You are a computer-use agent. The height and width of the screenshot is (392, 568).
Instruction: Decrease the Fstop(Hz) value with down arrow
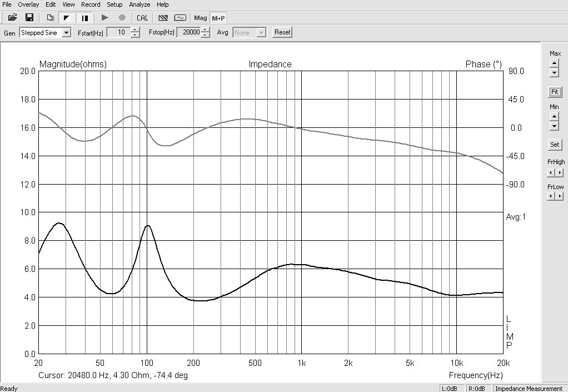(x=206, y=35)
